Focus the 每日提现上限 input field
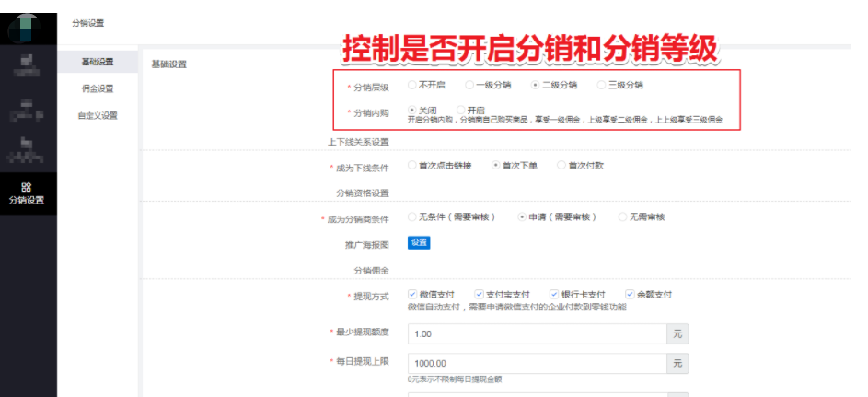868x397 pixels. pyautogui.click(x=537, y=363)
